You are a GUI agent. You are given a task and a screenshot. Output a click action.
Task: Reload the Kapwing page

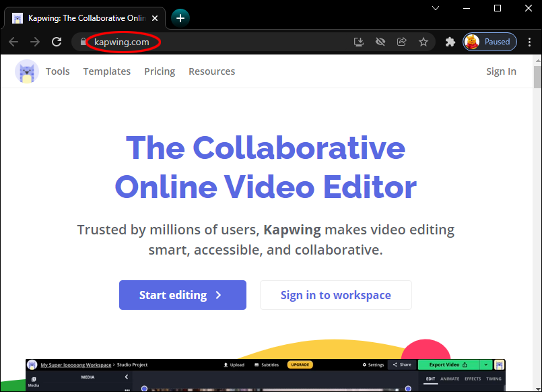click(x=57, y=42)
